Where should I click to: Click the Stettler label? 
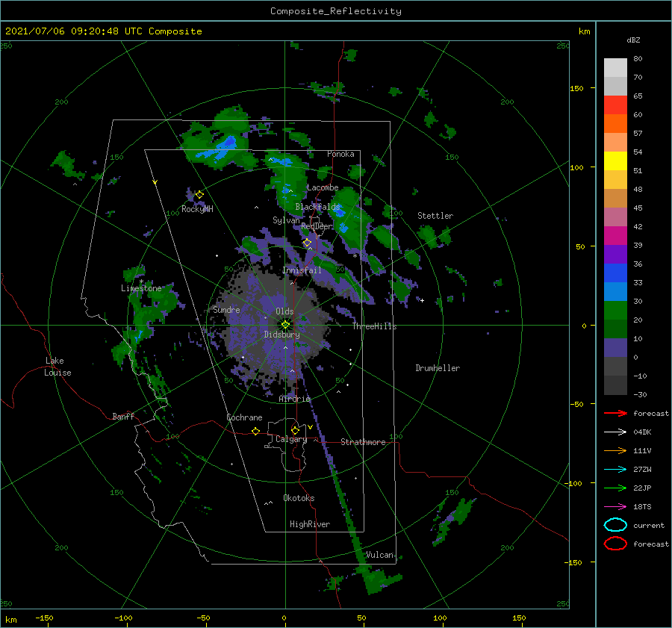pyautogui.click(x=435, y=216)
